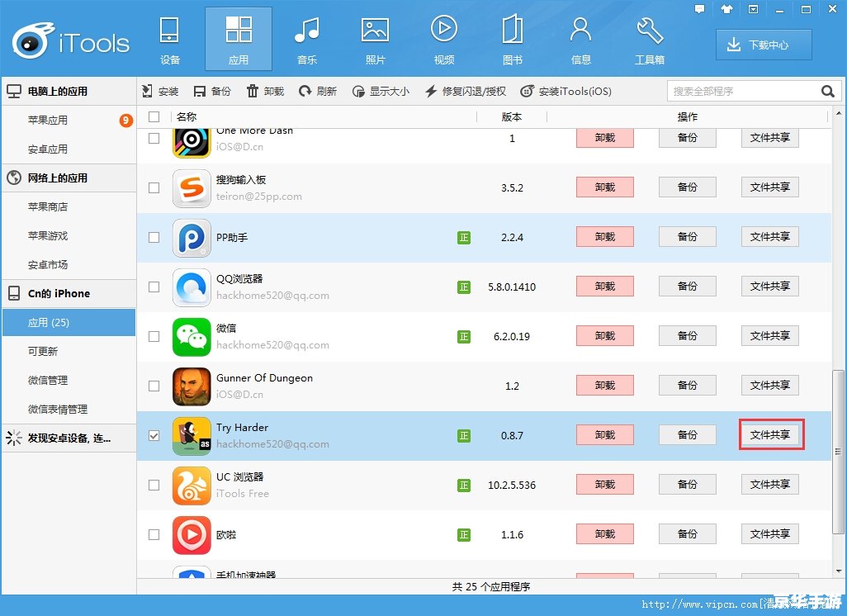Click the PP助手 app icon
This screenshot has width=847, height=616.
[192, 238]
